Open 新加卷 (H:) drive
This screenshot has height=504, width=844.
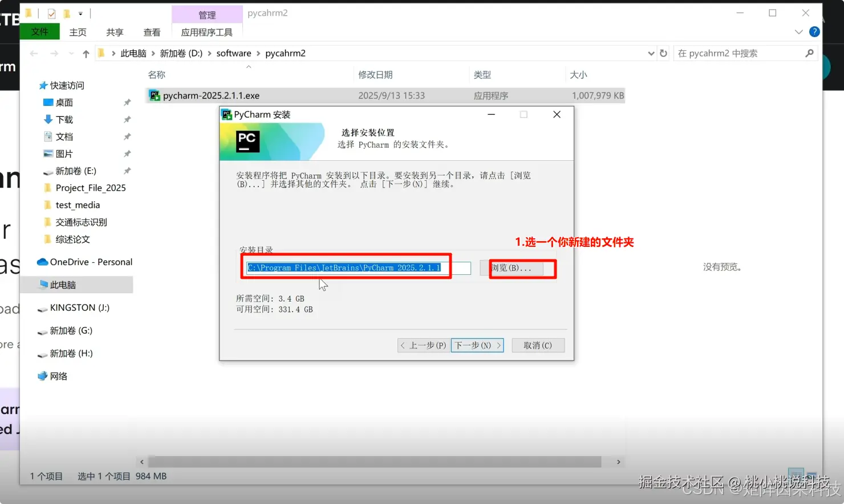tap(71, 353)
